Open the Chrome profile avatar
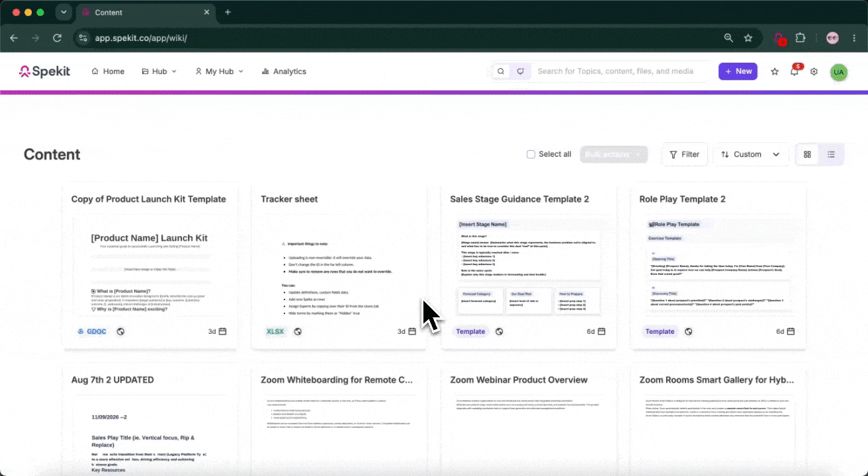 tap(832, 38)
